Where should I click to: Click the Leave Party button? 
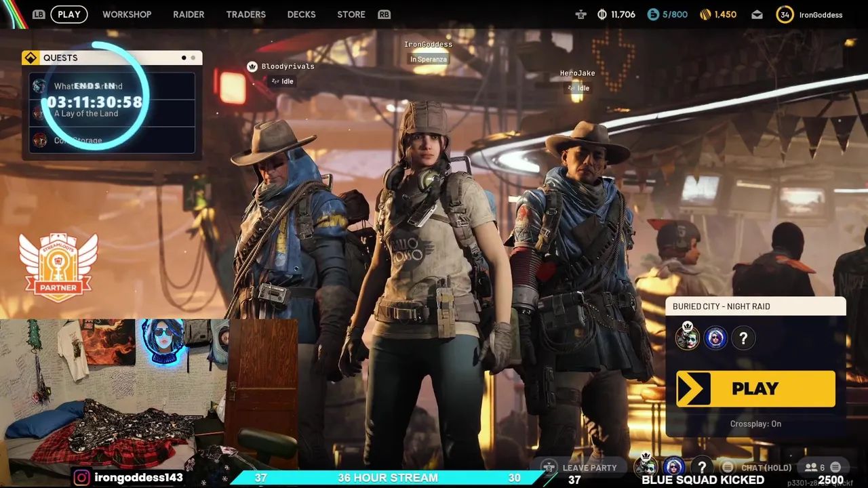coord(582,468)
